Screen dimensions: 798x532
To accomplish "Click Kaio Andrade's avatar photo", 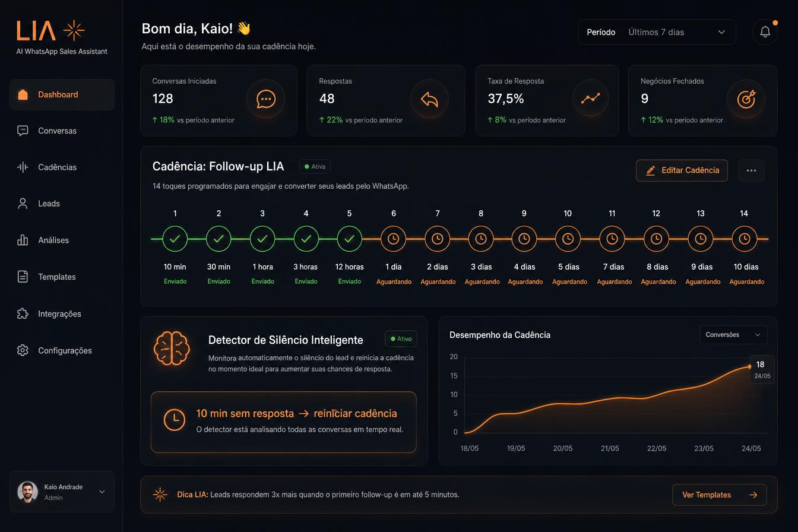I will [x=28, y=492].
